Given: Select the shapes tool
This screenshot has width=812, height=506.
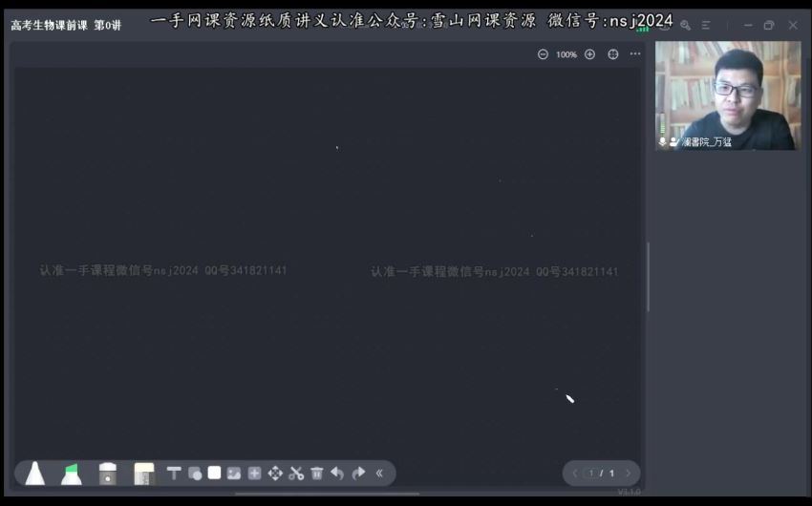Looking at the screenshot, I should pyautogui.click(x=195, y=473).
